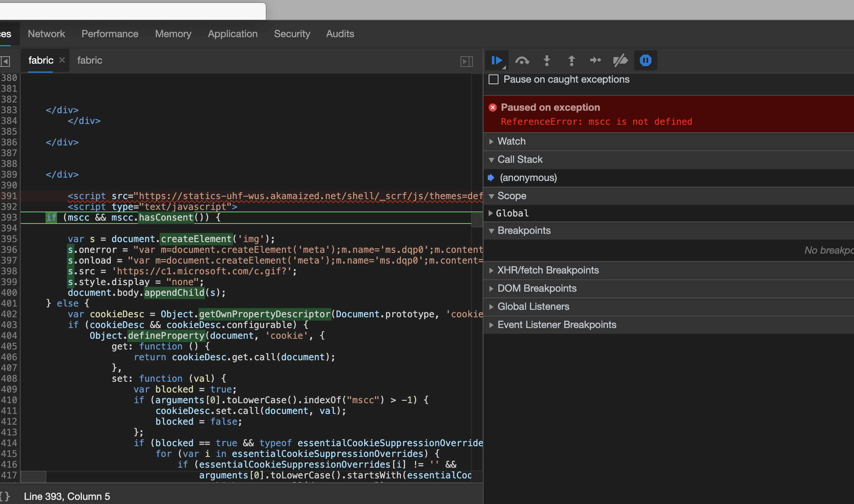854x504 pixels.
Task: Set a breakpoint on line 400 gutter
Action: pos(11,292)
